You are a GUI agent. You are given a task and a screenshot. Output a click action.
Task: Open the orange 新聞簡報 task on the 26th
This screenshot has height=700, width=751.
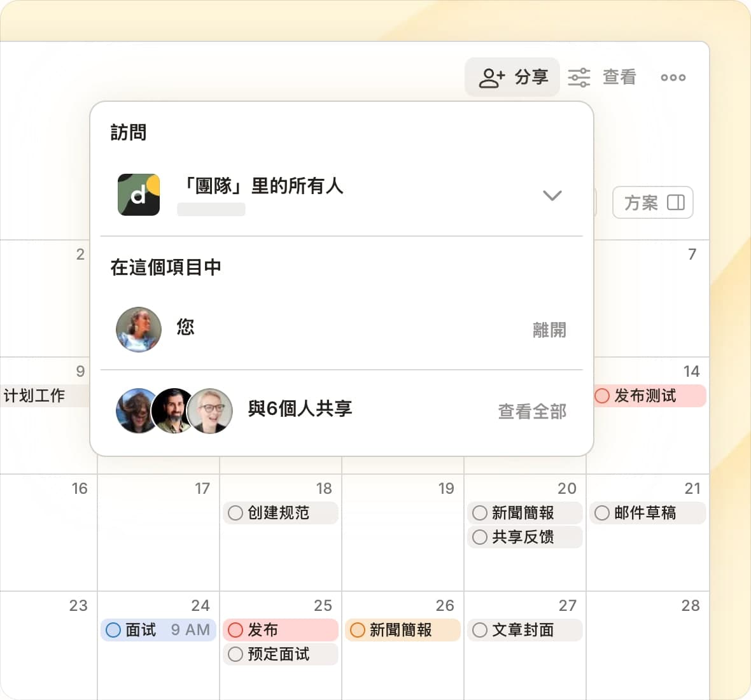click(401, 630)
